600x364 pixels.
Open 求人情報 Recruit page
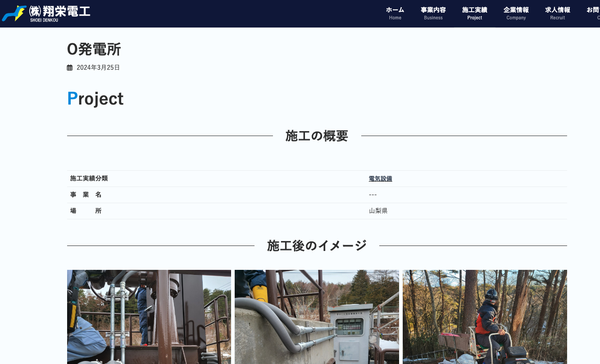(557, 13)
